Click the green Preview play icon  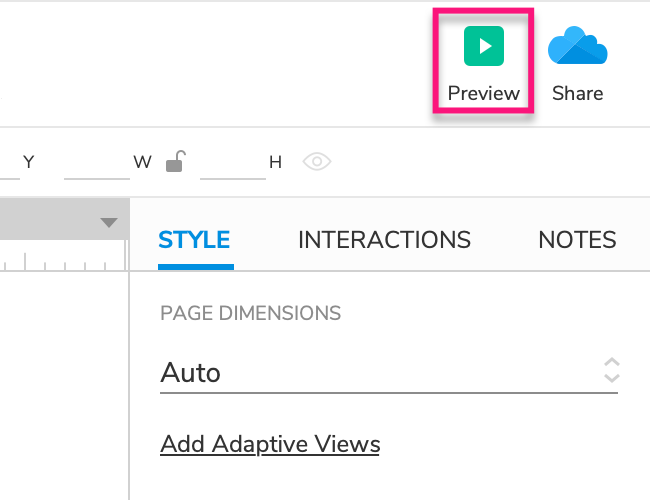click(x=484, y=47)
